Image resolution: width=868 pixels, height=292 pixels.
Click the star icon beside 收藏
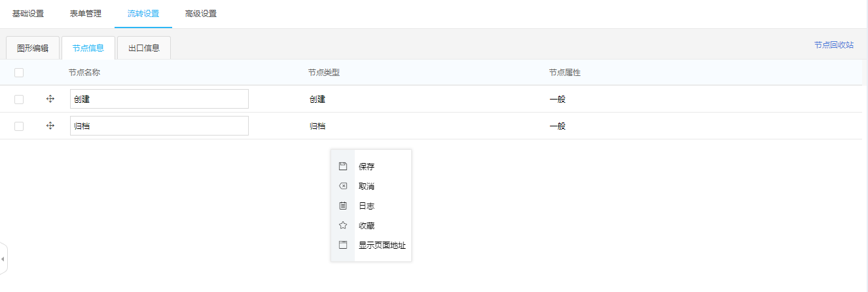point(342,225)
